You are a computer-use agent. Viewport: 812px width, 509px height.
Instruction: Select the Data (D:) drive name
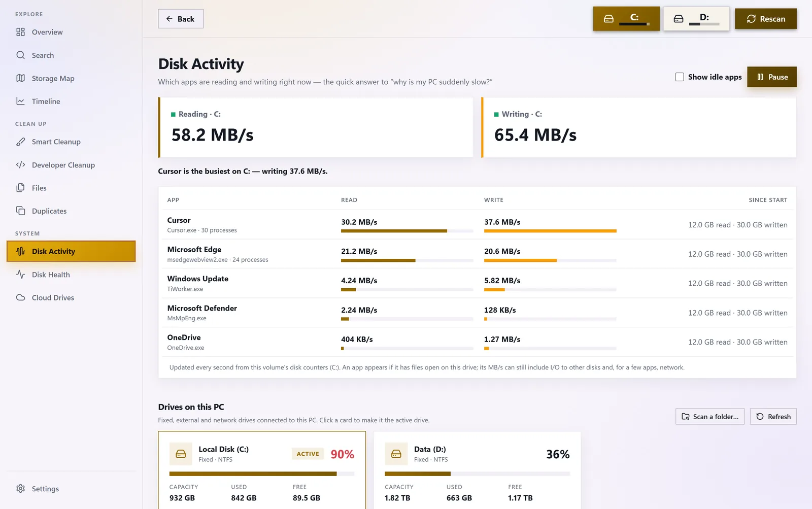pos(430,449)
